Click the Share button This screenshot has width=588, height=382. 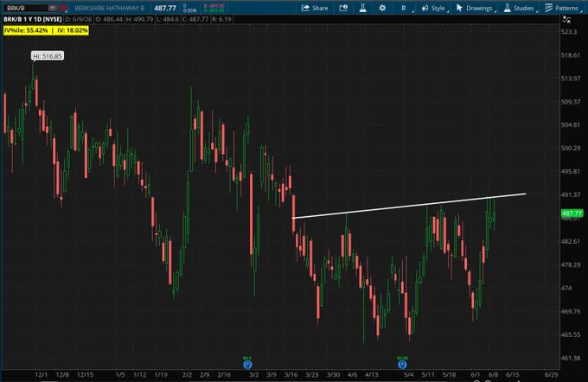coord(315,8)
